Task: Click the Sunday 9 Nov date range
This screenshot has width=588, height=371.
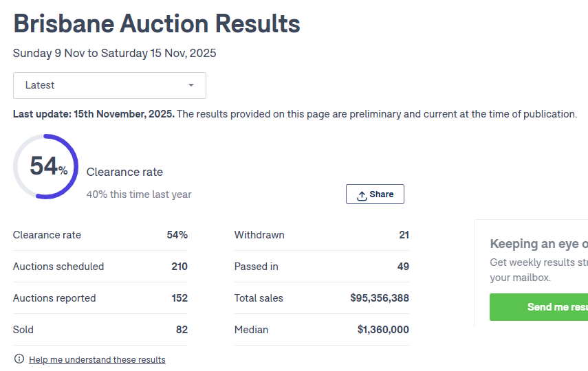Action: (x=114, y=53)
